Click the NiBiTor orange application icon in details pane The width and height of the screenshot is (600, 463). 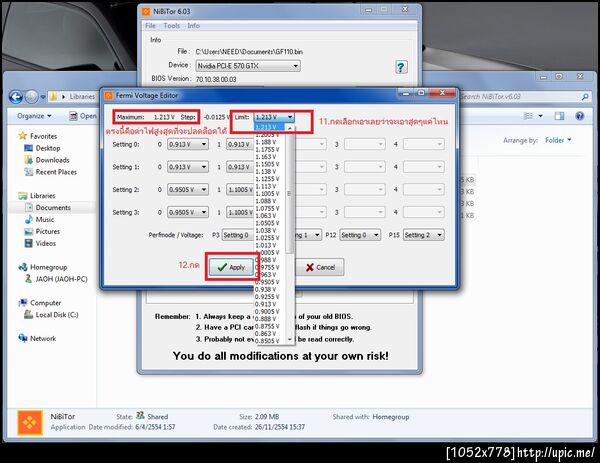pyautogui.click(x=30, y=422)
